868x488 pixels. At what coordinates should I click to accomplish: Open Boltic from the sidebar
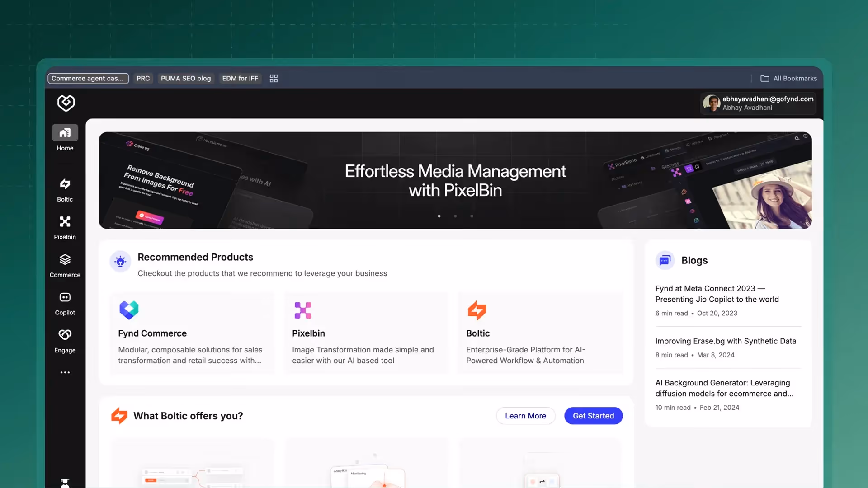pyautogui.click(x=65, y=184)
